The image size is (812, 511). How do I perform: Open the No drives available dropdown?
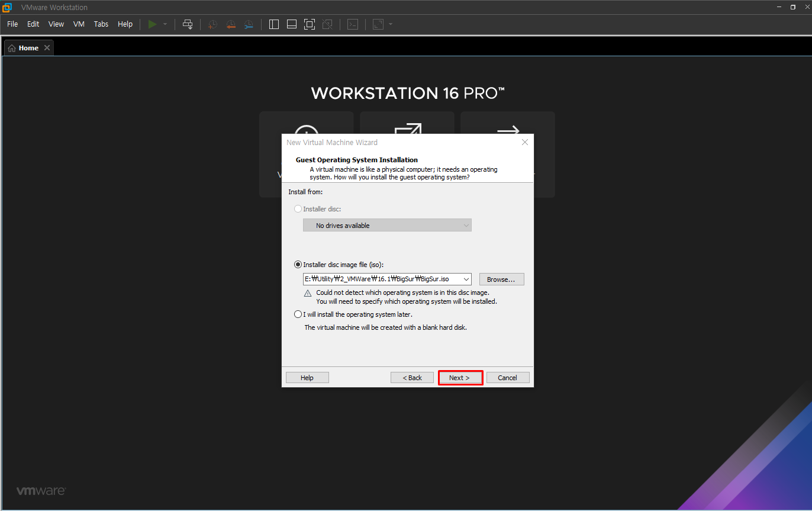[x=387, y=226]
